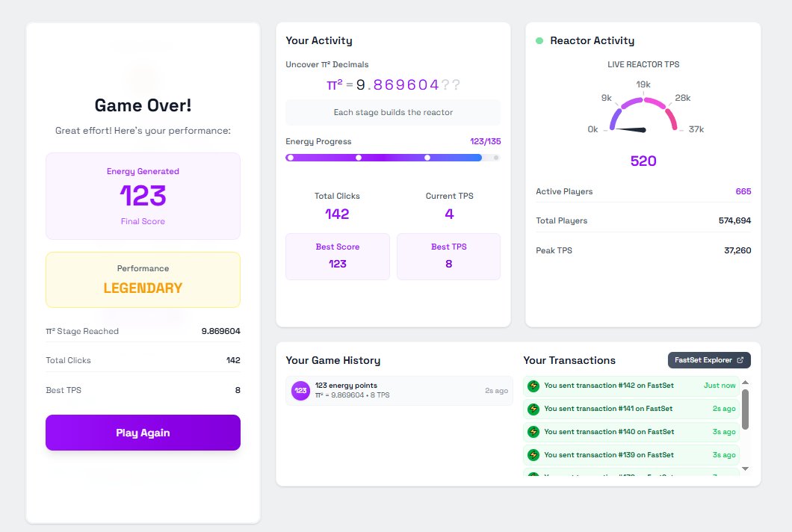Click the 'Your Transactions' heading
This screenshot has height=532, width=792.
[x=569, y=360]
